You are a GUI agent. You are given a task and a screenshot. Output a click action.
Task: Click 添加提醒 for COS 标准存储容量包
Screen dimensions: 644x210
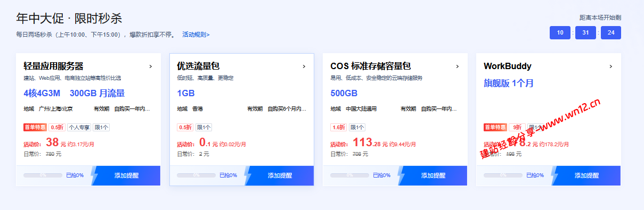click(433, 175)
